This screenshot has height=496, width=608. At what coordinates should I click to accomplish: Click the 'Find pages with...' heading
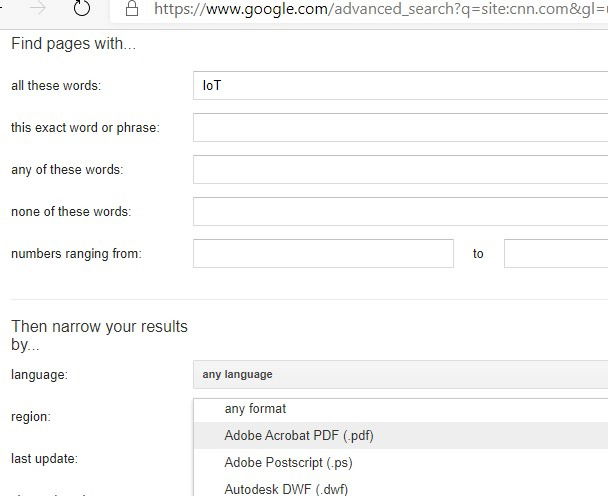tap(72, 44)
